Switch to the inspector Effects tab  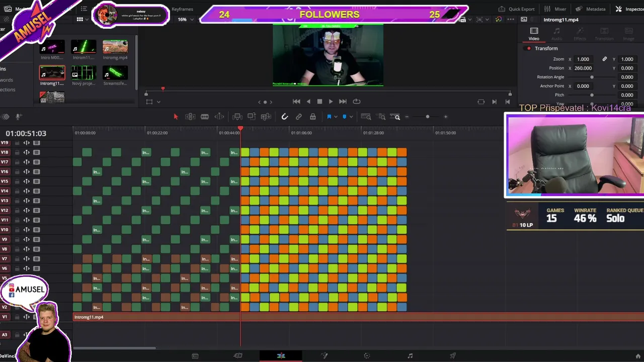580,34
